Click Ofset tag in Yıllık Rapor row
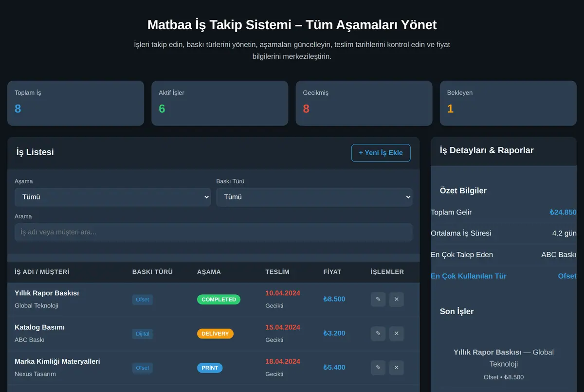 click(x=143, y=300)
